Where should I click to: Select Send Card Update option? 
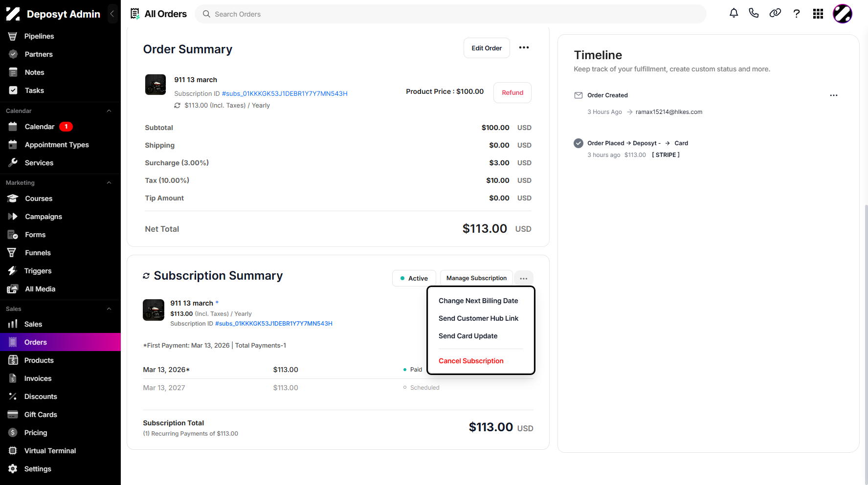pos(468,336)
